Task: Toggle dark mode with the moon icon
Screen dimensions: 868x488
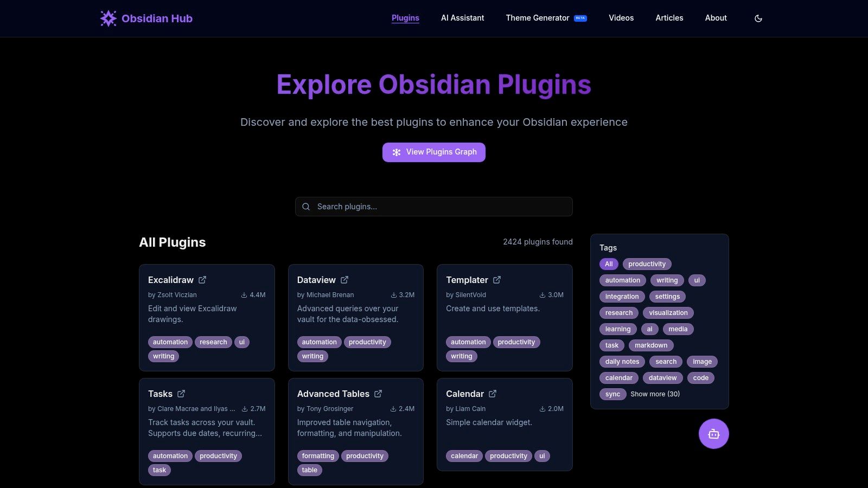Action: click(758, 18)
